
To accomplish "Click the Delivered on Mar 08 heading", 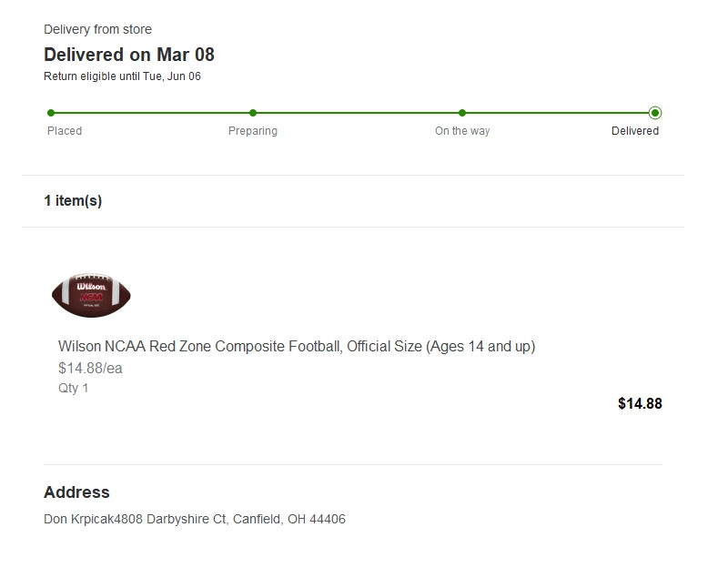I will coord(129,55).
